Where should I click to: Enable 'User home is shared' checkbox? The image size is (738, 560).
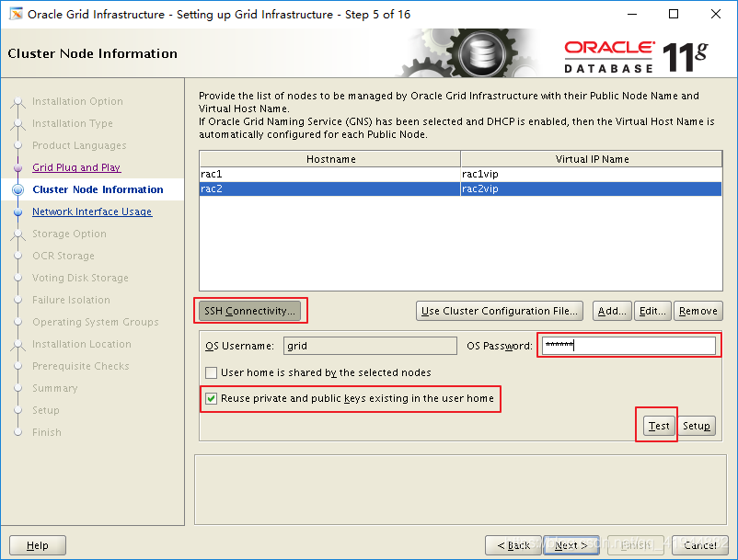[211, 372]
